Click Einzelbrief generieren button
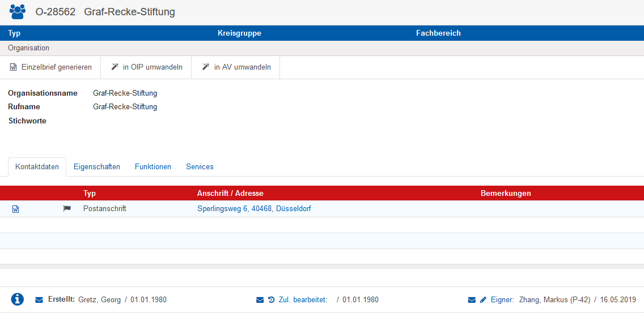 50,67
